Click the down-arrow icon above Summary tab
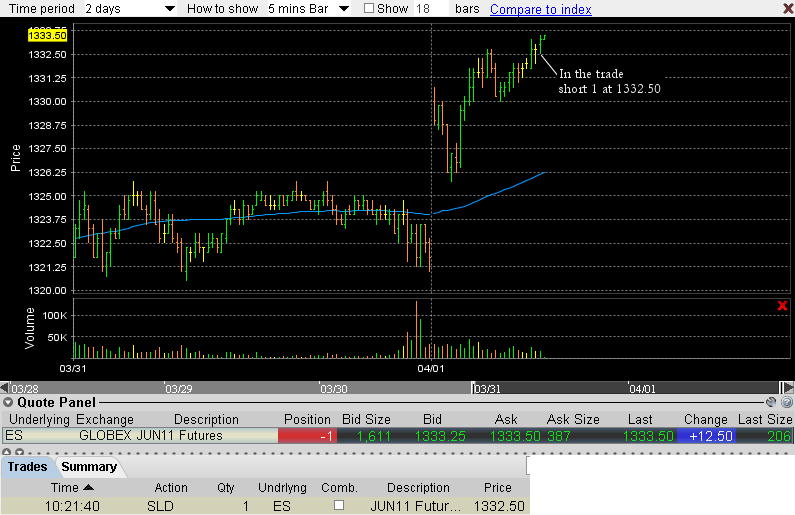Screen dimensions: 795x515 [19, 452]
